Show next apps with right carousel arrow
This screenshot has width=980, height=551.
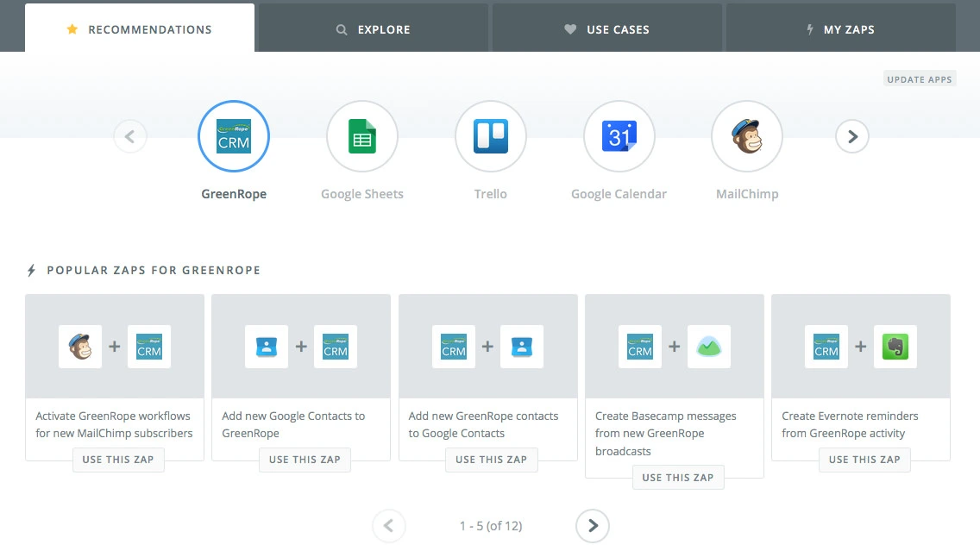(851, 136)
